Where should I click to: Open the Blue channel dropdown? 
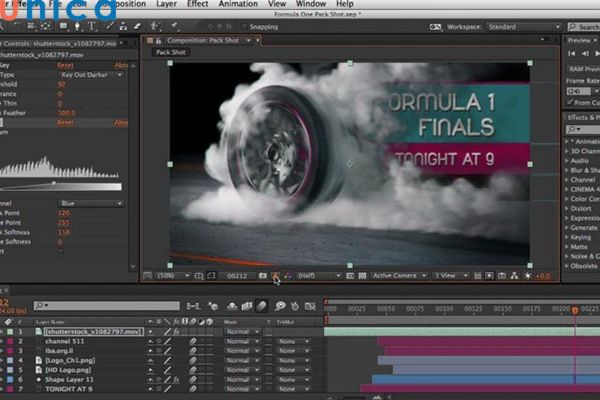click(91, 203)
